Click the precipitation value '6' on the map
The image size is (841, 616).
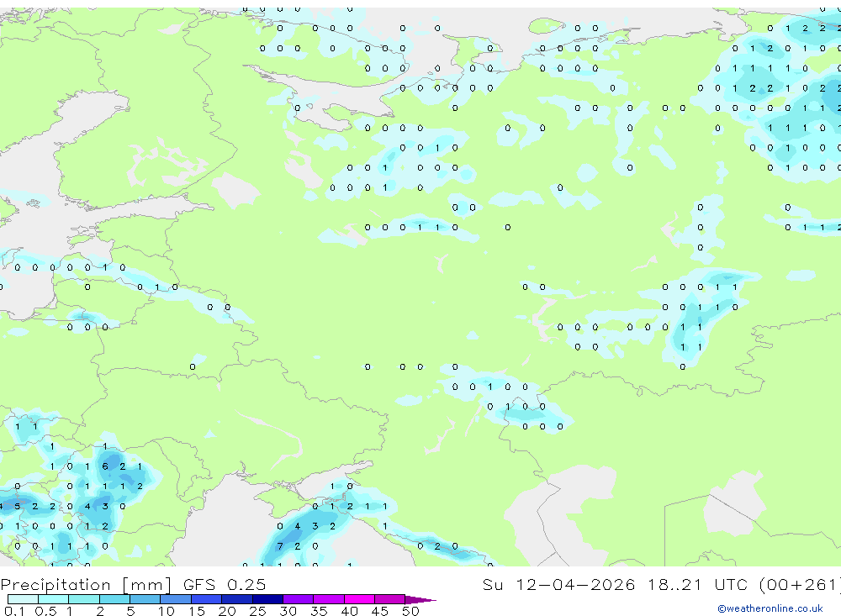click(105, 466)
